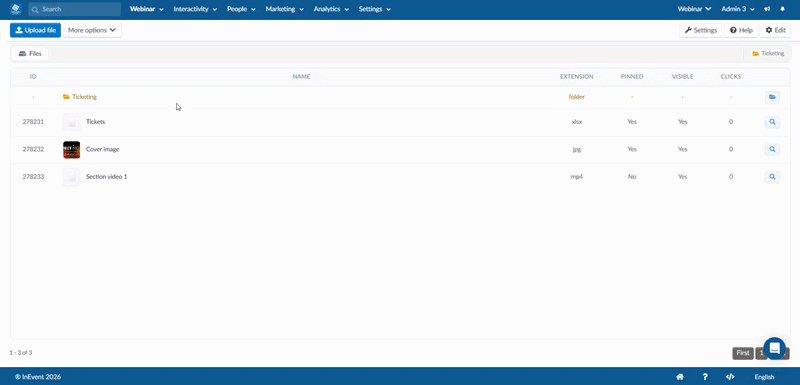Click the Tickets file icon thumbnail
The height and width of the screenshot is (385, 800).
click(71, 122)
